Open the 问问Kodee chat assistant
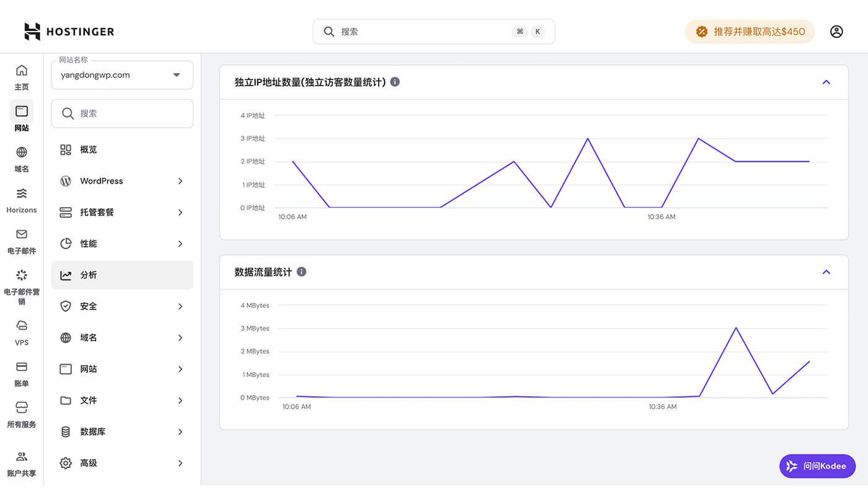The width and height of the screenshot is (868, 496). (817, 466)
